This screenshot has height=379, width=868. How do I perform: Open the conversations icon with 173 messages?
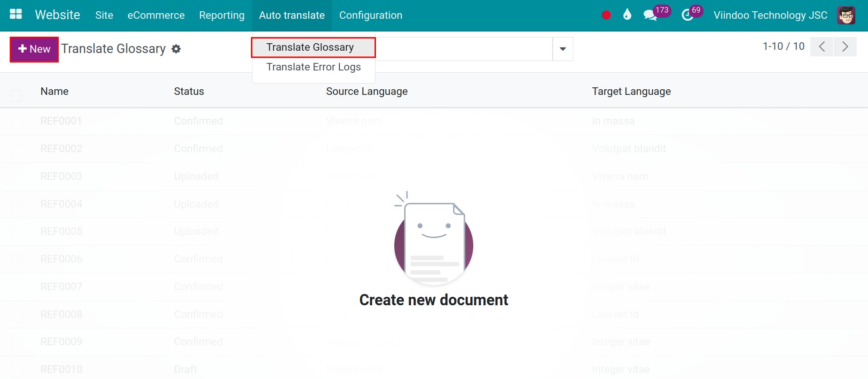tap(657, 13)
